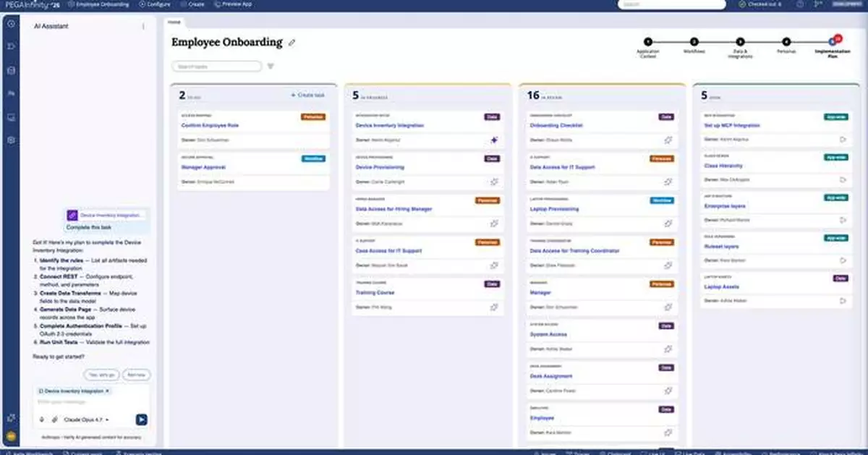Click the flag icon on Enterprise layers card
The image size is (868, 455).
pyautogui.click(x=843, y=220)
